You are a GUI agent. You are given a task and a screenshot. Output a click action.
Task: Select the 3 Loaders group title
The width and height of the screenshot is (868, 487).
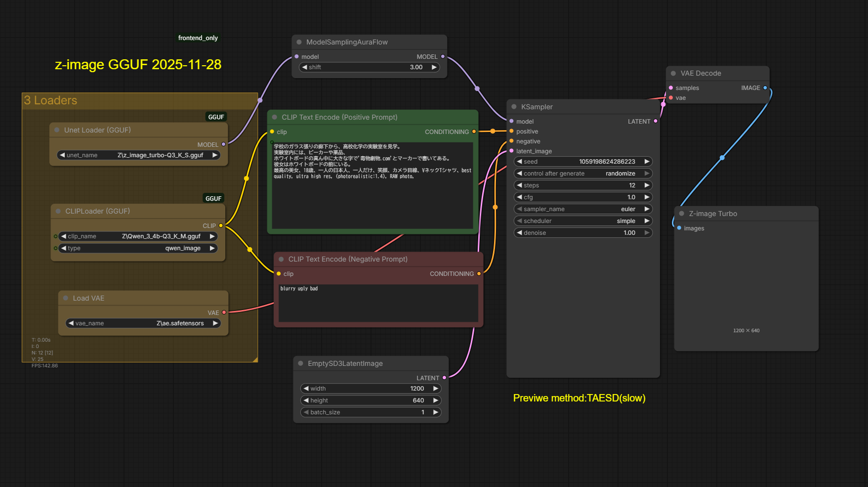tap(51, 100)
